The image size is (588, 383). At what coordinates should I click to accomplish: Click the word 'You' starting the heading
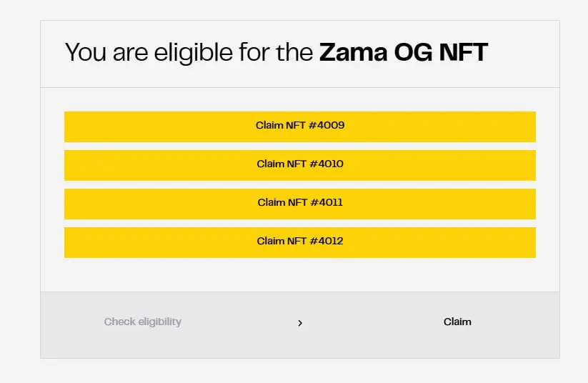(85, 53)
